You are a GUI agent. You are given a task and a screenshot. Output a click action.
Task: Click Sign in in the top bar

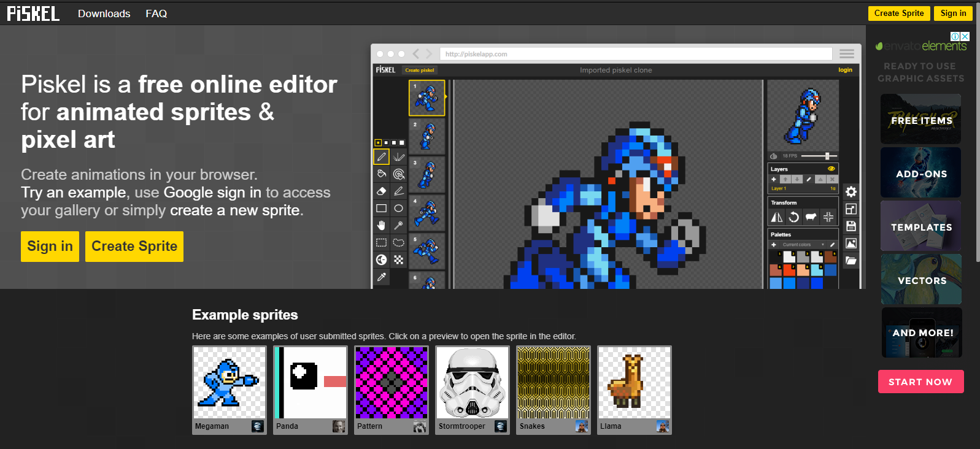tap(953, 13)
